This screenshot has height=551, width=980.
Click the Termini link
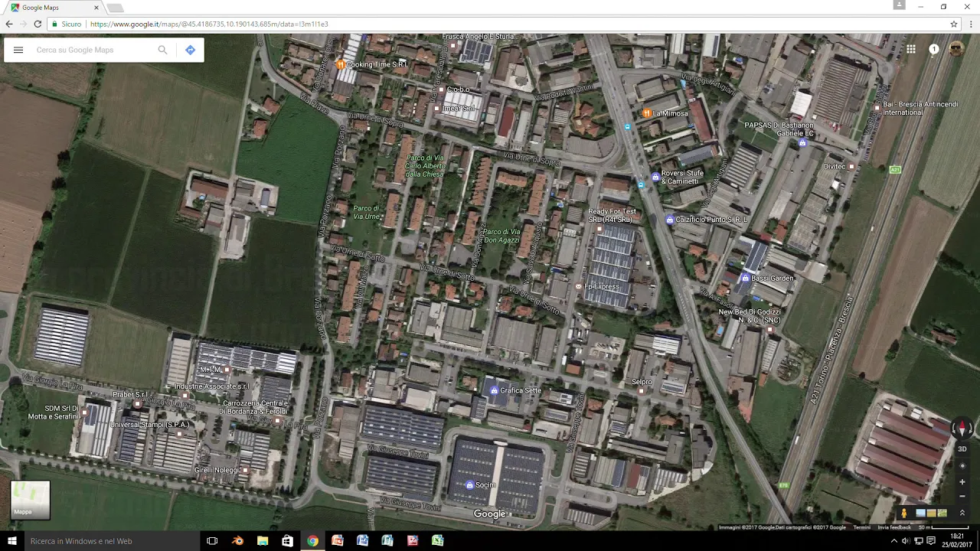pyautogui.click(x=862, y=527)
